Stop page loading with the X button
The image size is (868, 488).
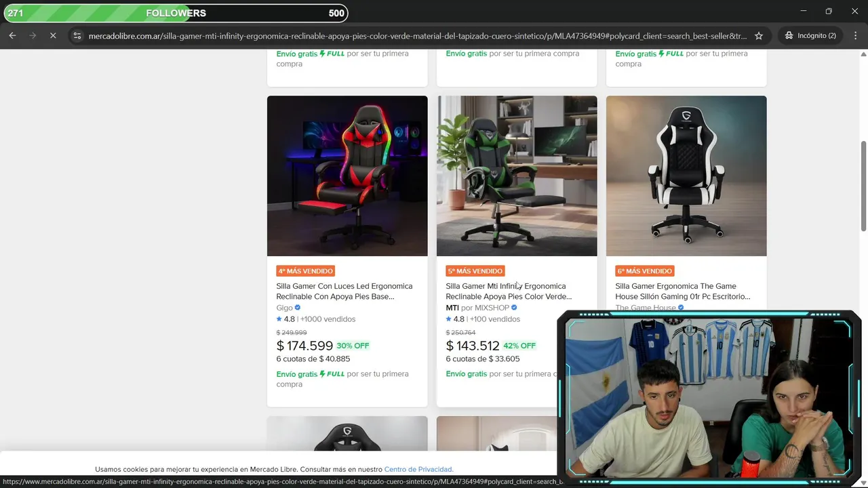pyautogui.click(x=53, y=35)
